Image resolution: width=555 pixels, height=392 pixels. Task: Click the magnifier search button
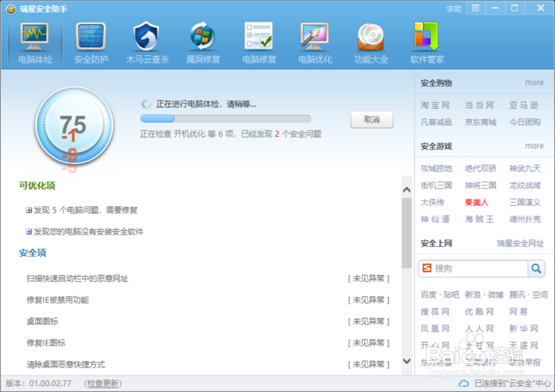coord(536,269)
